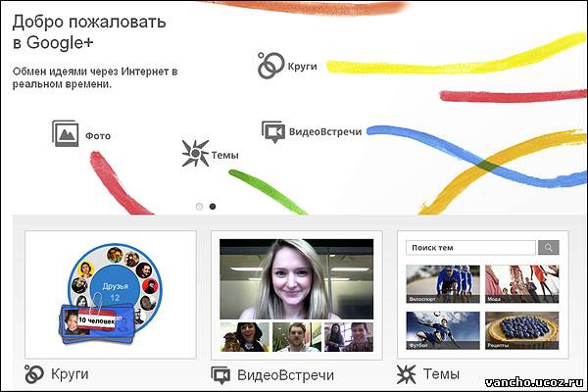The width and height of the screenshot is (588, 392).
Task: Select the hangout thumbnail with woman holding dog
Action: click(x=244, y=337)
